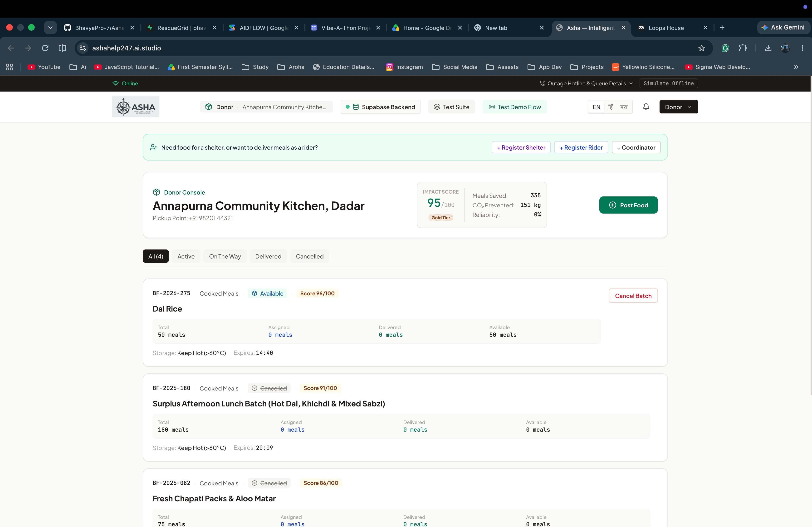Screen dimensions: 812x527
Task: Open the split view sidebar icon
Action: tap(62, 48)
